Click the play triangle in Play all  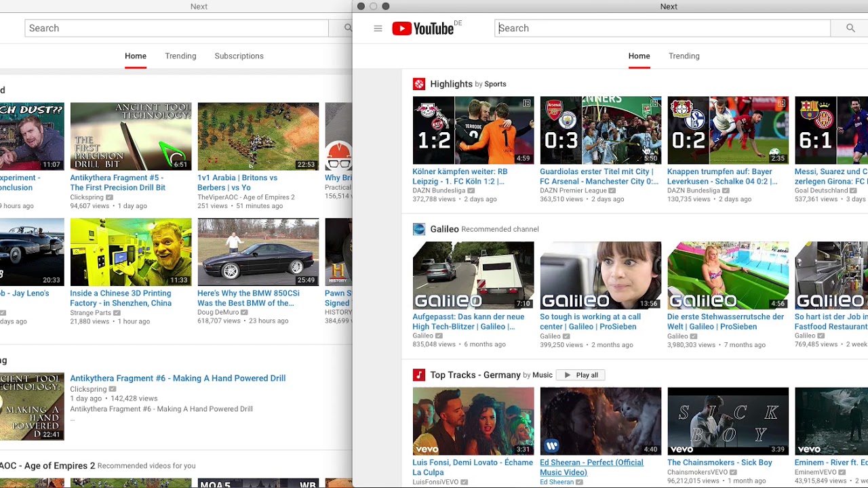pos(568,375)
